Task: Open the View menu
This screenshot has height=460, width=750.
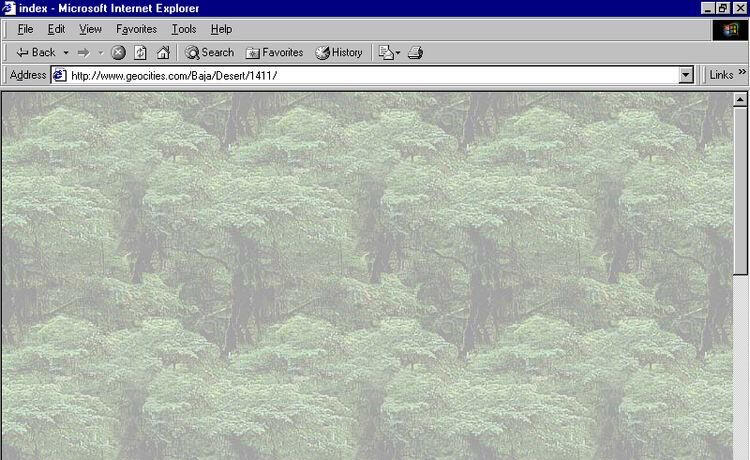Action: 90,29
